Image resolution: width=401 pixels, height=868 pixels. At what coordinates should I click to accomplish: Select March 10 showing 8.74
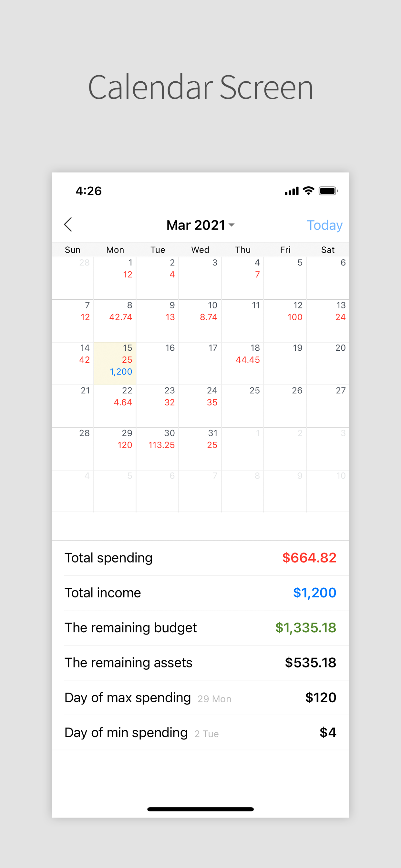(x=200, y=321)
